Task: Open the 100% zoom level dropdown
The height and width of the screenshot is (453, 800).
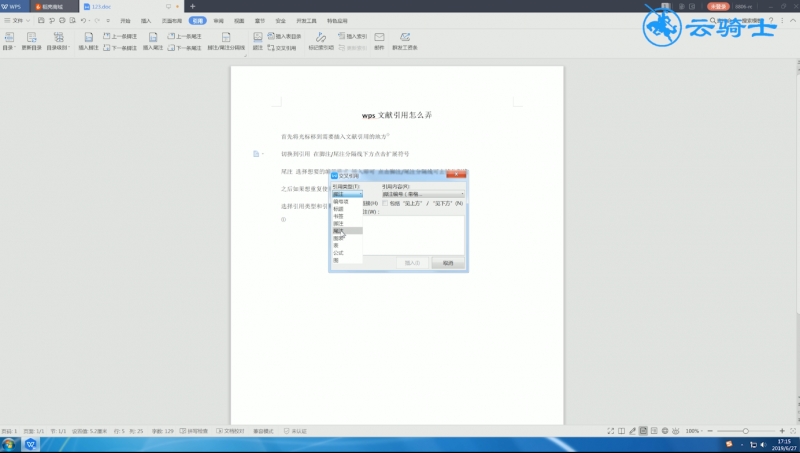Action: pyautogui.click(x=694, y=431)
